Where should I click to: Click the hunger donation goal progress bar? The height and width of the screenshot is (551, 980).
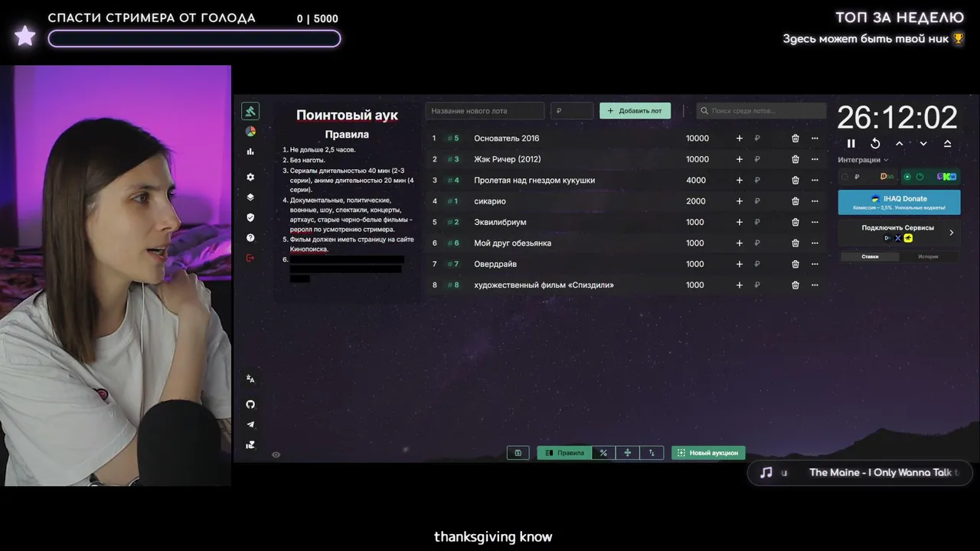click(194, 38)
